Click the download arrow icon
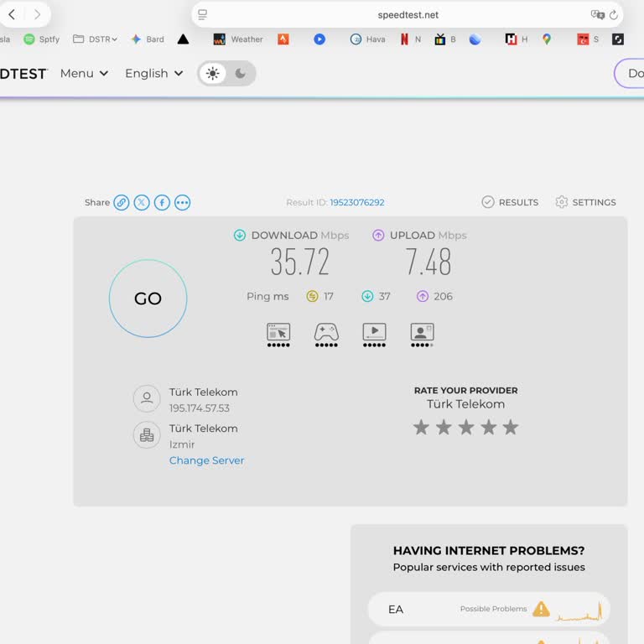Viewport: 644px width, 644px height. point(240,236)
